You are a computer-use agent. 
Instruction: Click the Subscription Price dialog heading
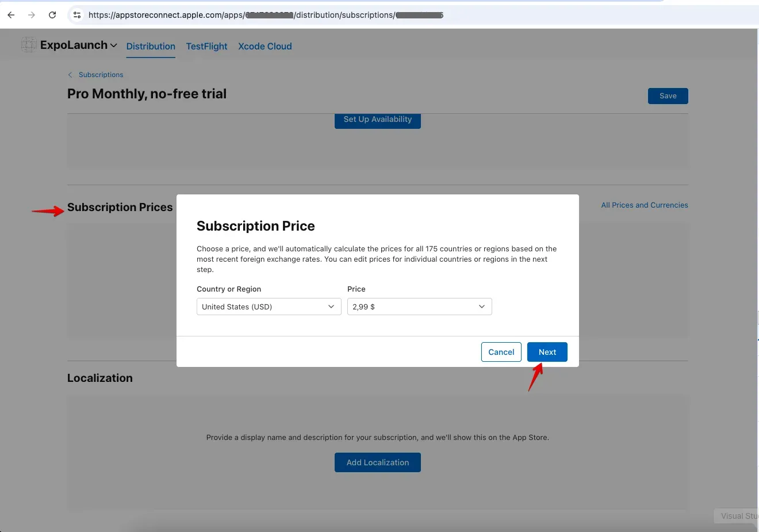(x=256, y=226)
